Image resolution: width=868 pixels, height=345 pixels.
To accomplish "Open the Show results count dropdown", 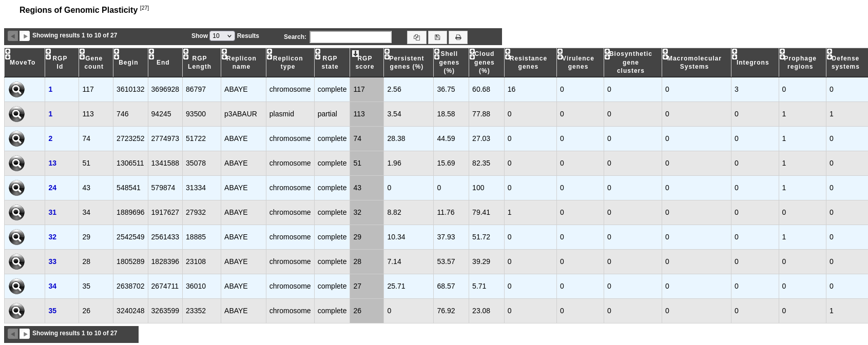I will (x=222, y=36).
